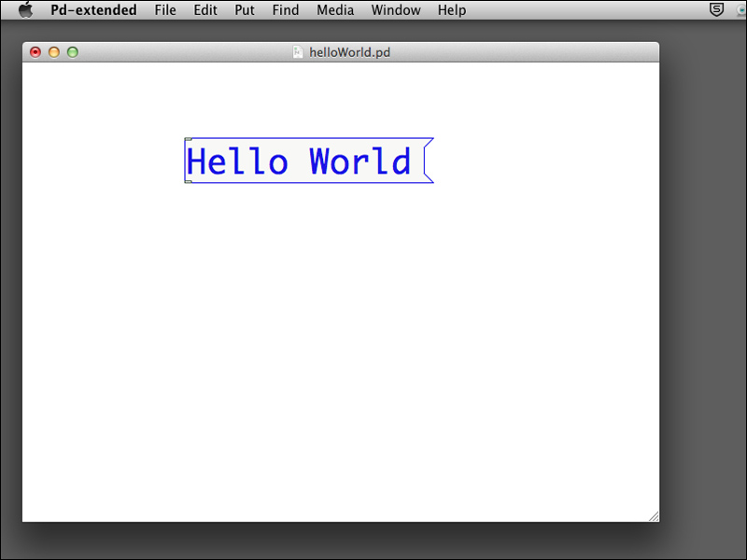Click the message box outlet

click(x=189, y=181)
